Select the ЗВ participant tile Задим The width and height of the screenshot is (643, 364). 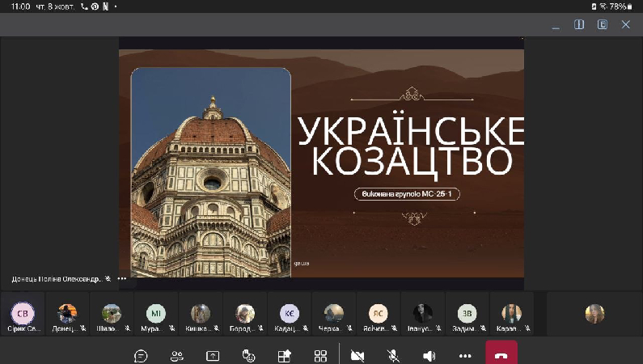(x=467, y=314)
